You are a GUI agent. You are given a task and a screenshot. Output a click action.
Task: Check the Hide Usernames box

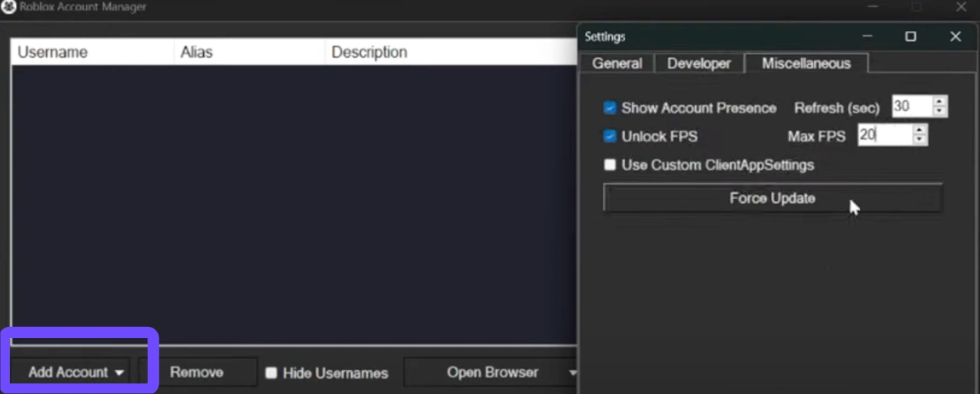point(271,373)
